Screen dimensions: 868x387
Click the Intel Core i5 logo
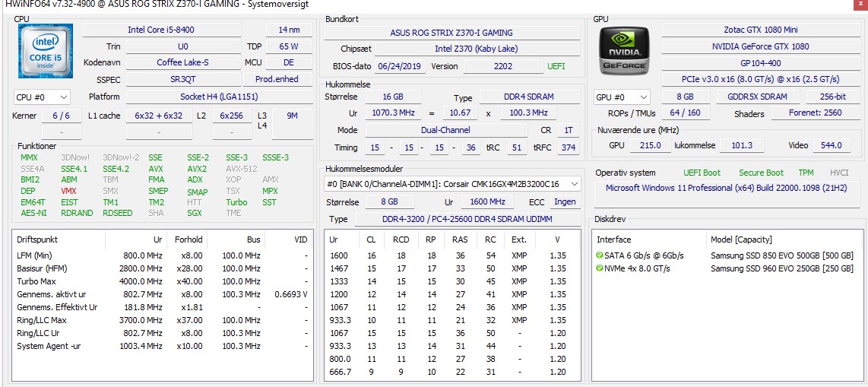point(46,50)
